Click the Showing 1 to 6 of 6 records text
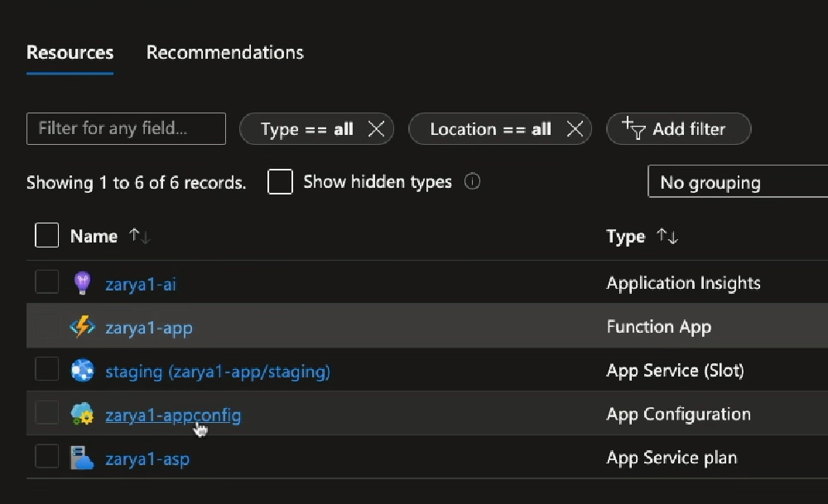828x504 pixels. (x=137, y=183)
